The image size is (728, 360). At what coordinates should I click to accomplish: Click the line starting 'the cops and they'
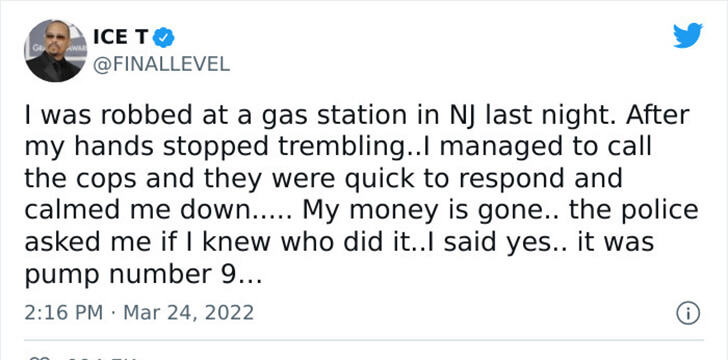[x=323, y=179]
